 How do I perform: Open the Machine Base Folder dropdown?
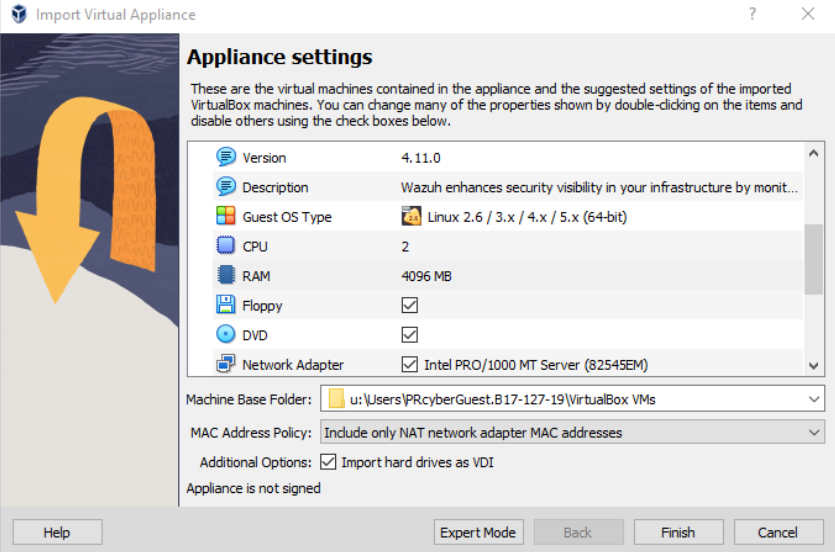814,399
